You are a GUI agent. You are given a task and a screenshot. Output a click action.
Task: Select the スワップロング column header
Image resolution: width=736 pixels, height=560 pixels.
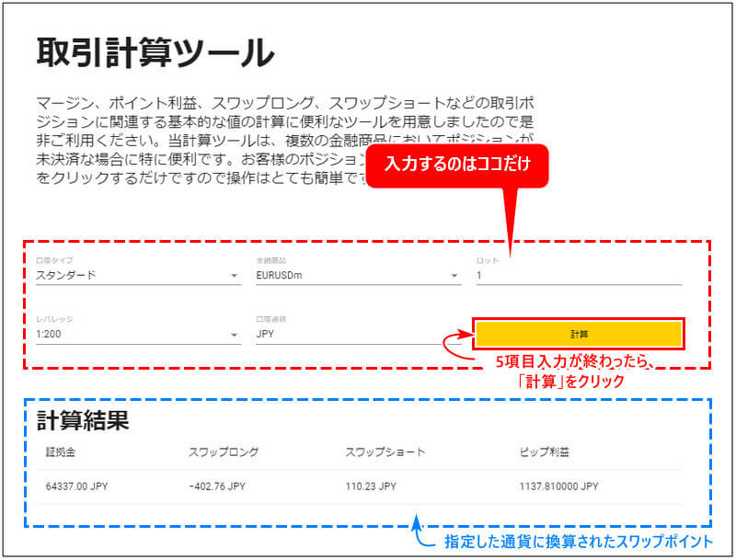click(224, 452)
